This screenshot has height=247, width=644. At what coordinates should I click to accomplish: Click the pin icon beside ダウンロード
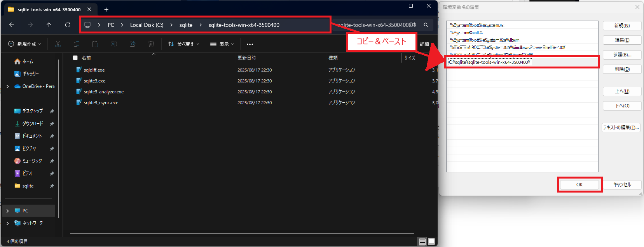52,124
